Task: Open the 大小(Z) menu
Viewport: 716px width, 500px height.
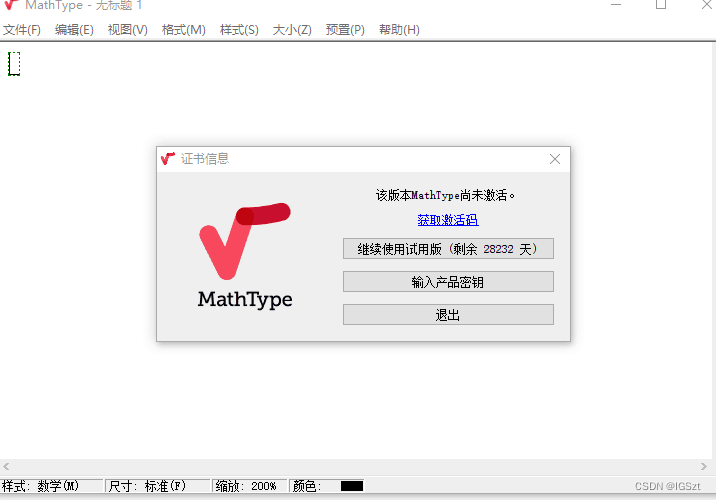Action: (x=292, y=30)
